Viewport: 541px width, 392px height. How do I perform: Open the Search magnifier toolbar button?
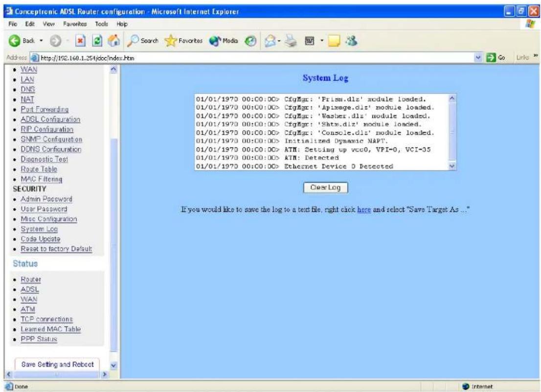(x=142, y=41)
